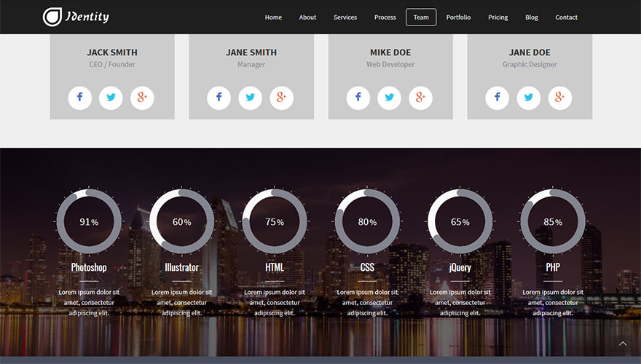Viewport: 641px width, 364px height.
Task: Go to the Home menu item
Action: (x=273, y=17)
